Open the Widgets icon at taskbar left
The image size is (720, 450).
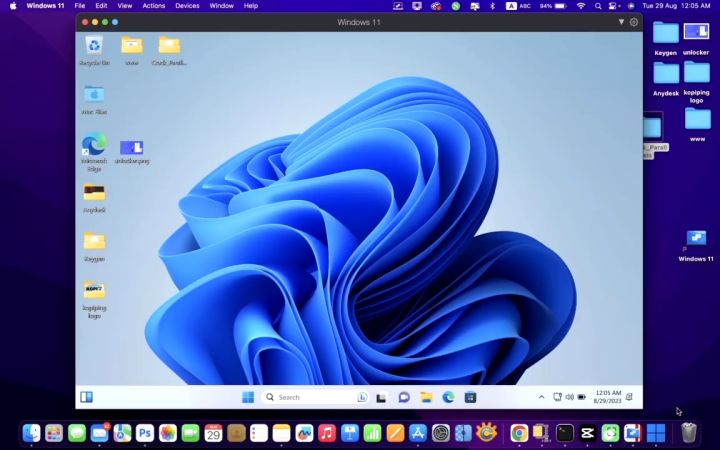pyautogui.click(x=86, y=397)
